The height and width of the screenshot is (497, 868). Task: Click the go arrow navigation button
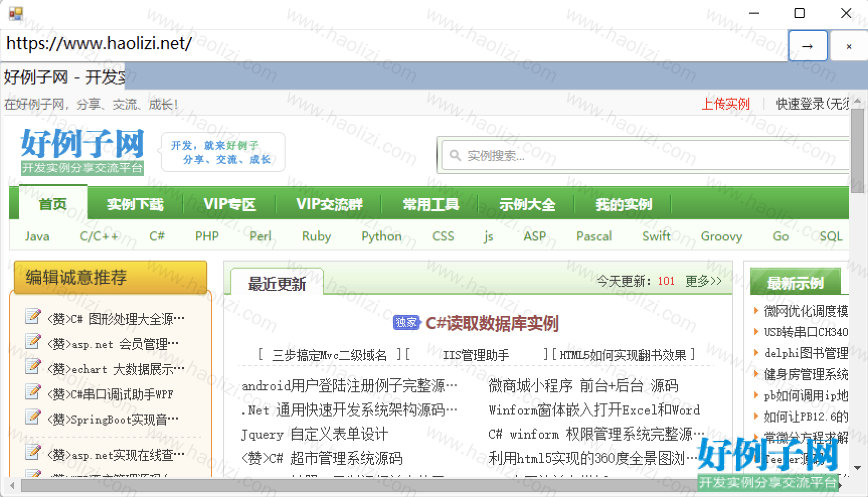click(808, 46)
